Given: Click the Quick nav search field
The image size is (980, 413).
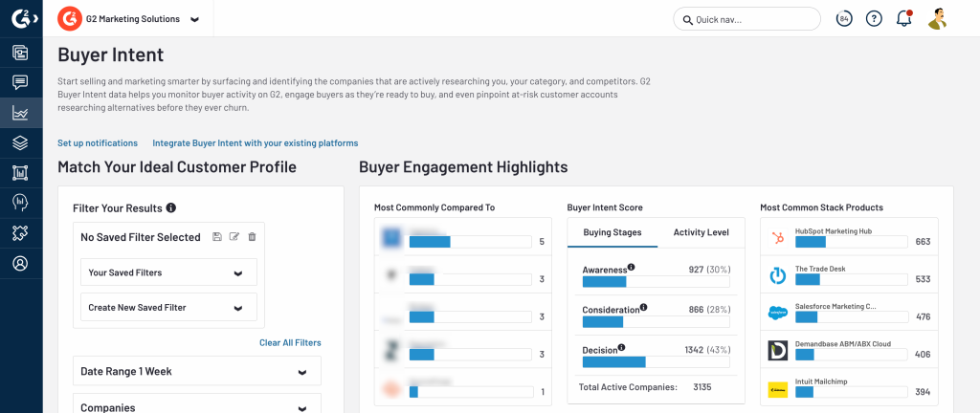Looking at the screenshot, I should coord(746,19).
